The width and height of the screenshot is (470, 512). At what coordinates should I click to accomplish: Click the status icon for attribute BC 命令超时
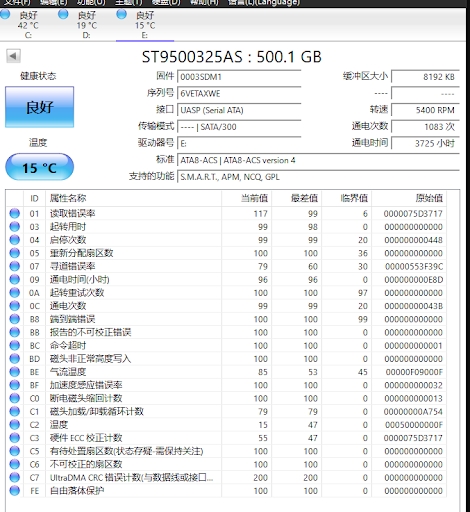click(x=15, y=345)
